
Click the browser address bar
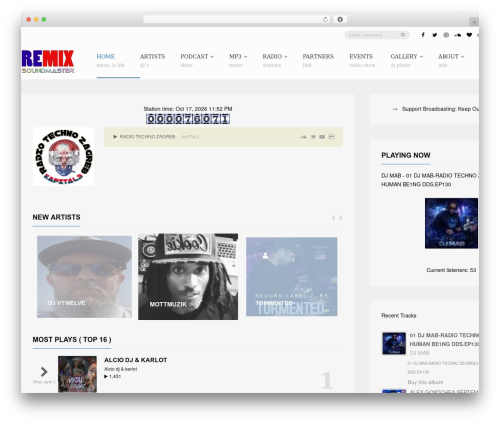[x=237, y=19]
